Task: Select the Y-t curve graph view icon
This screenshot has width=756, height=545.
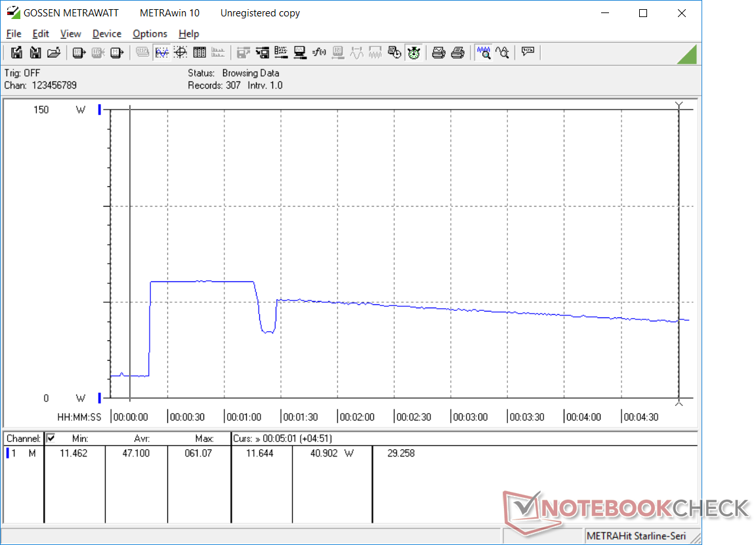Action: (162, 52)
